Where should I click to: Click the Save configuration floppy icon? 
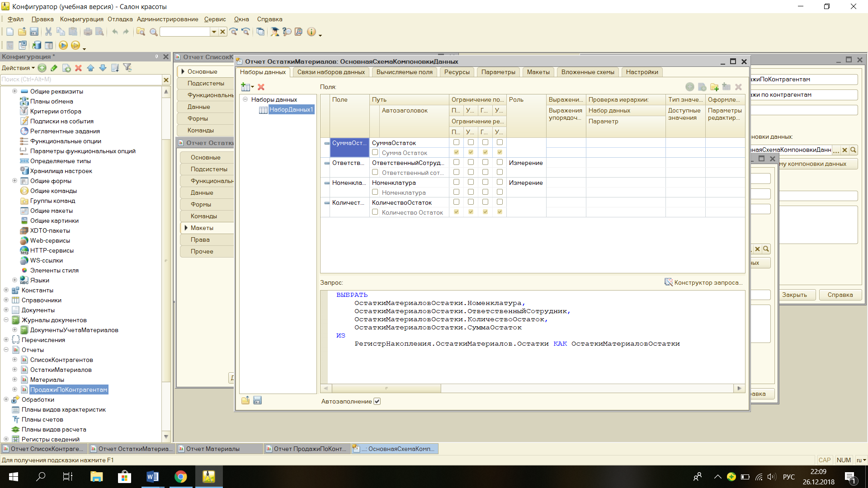pos(34,32)
